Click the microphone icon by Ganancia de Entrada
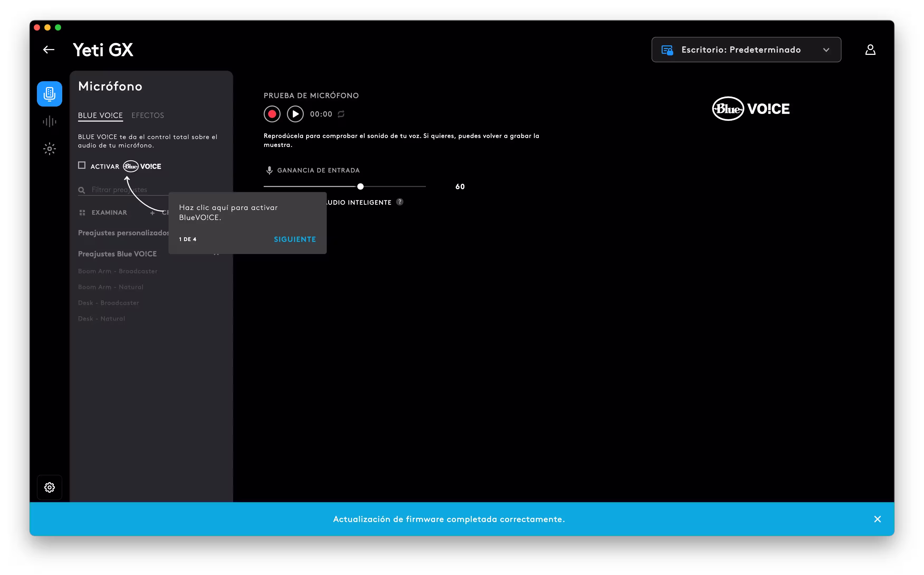This screenshot has width=924, height=575. [x=269, y=170]
